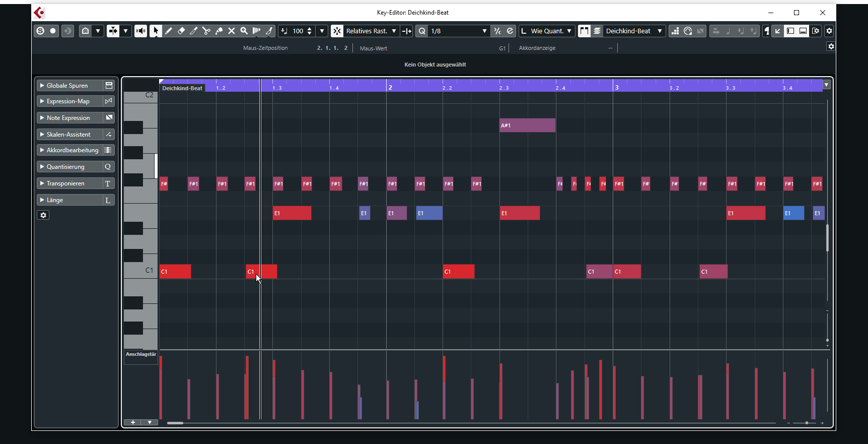Select the Erase tool in toolbar
Image resolution: width=868 pixels, height=444 pixels.
181,31
